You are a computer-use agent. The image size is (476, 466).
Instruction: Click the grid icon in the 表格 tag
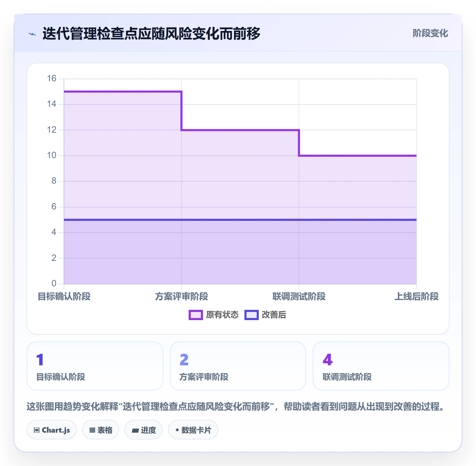click(92, 430)
